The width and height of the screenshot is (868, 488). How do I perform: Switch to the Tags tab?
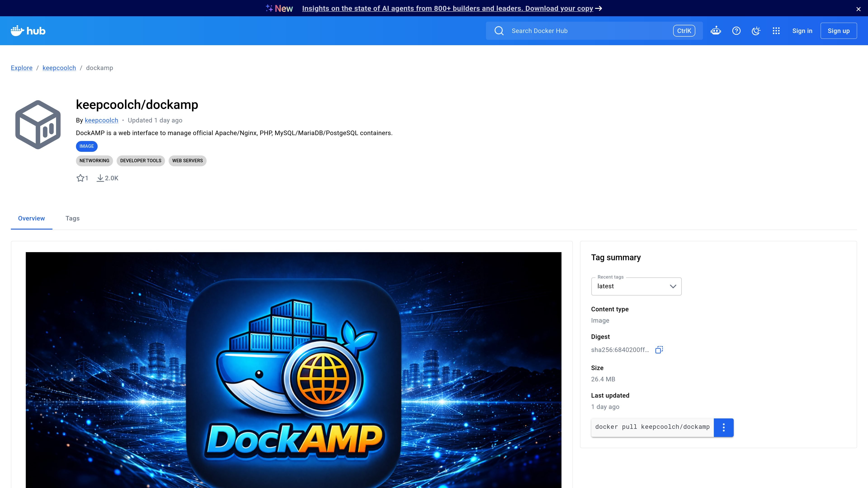[x=72, y=218]
